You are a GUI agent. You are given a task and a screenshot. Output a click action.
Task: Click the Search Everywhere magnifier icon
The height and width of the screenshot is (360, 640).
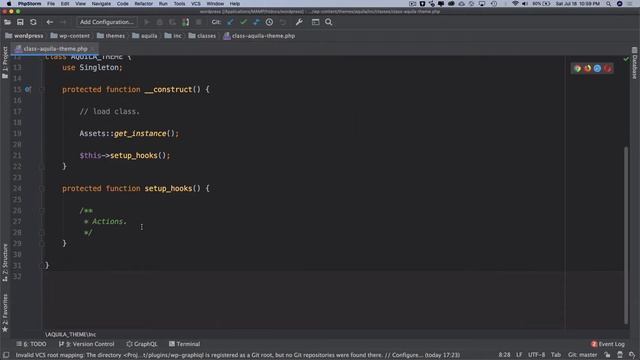(329, 22)
